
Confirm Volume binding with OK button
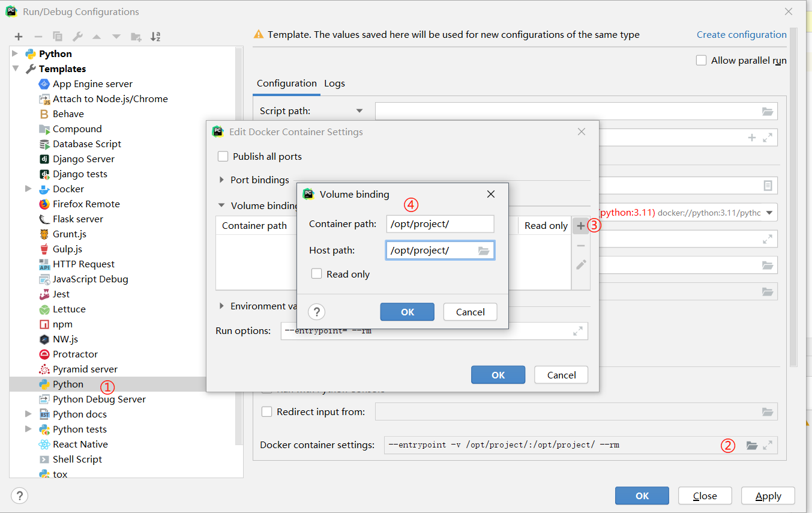pos(407,312)
